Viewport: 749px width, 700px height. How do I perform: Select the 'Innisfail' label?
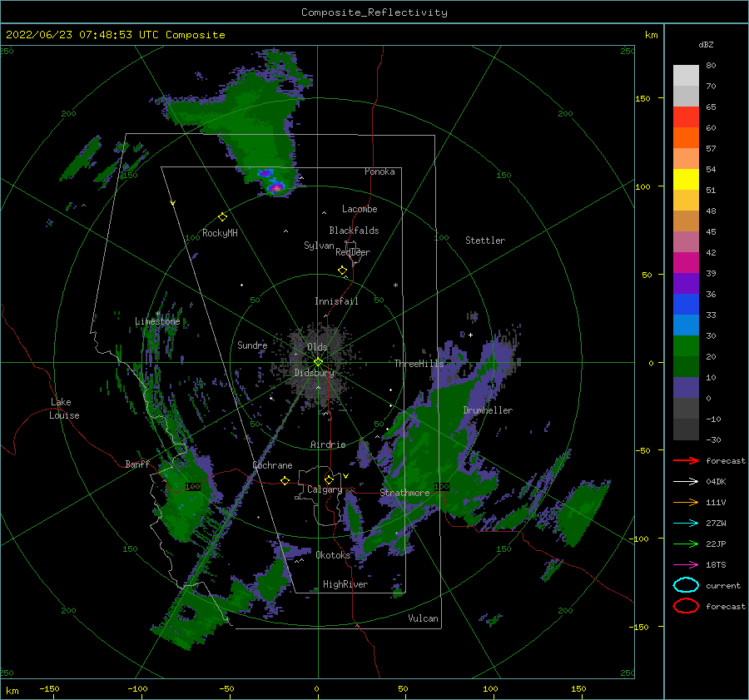tap(336, 301)
